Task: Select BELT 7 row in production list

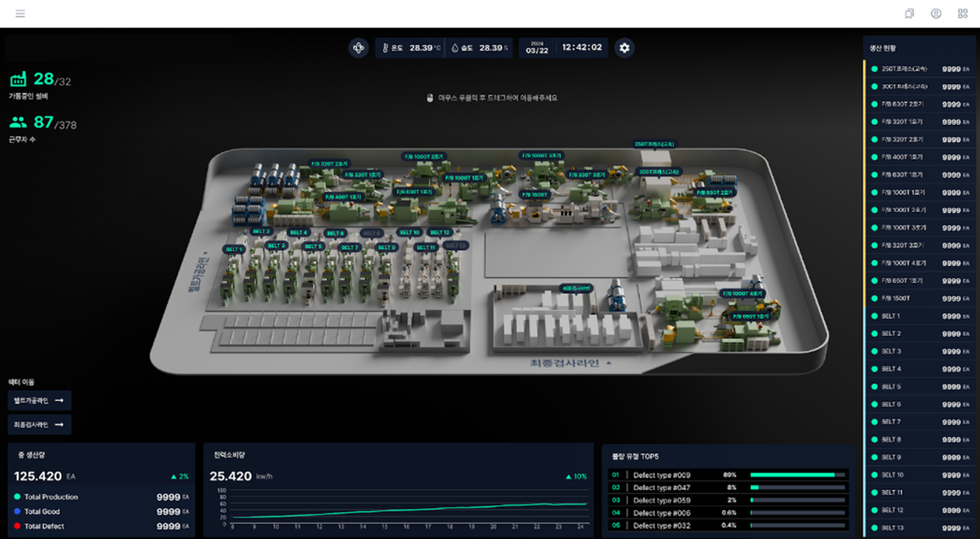Action: [919, 422]
